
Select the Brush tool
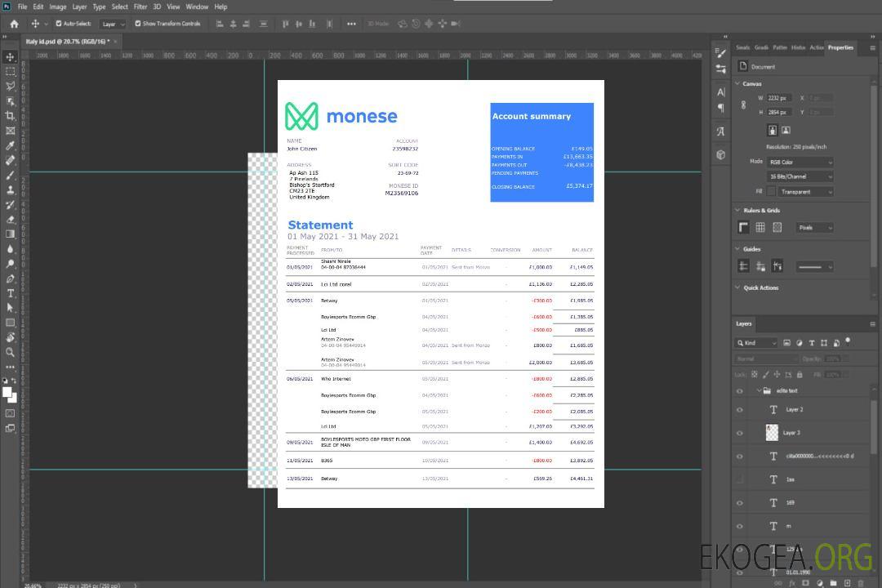pos(10,175)
